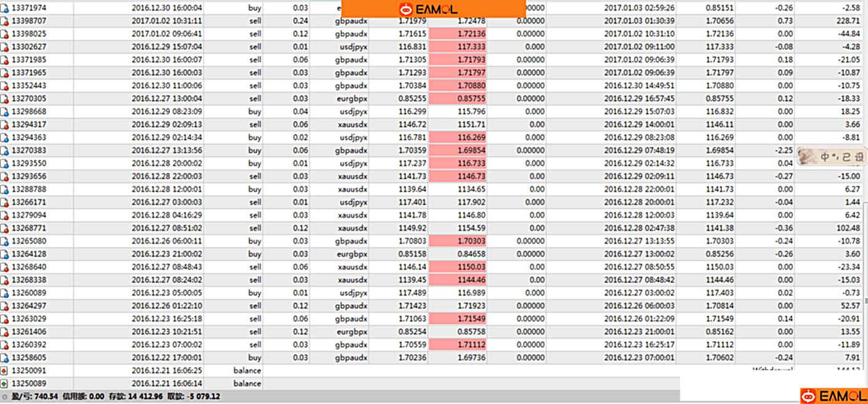Click open price 1149.92
This screenshot has width=868, height=404.
[412, 228]
